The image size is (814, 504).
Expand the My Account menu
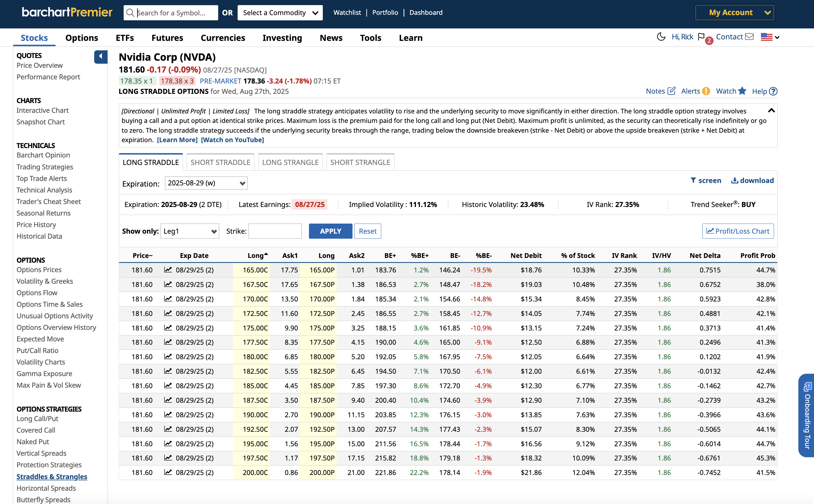(734, 13)
